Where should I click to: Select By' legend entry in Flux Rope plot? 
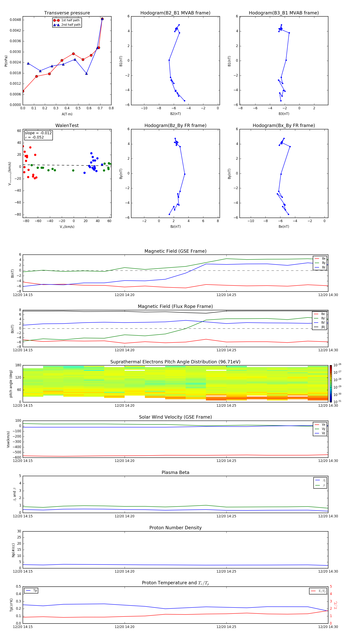click(320, 318)
